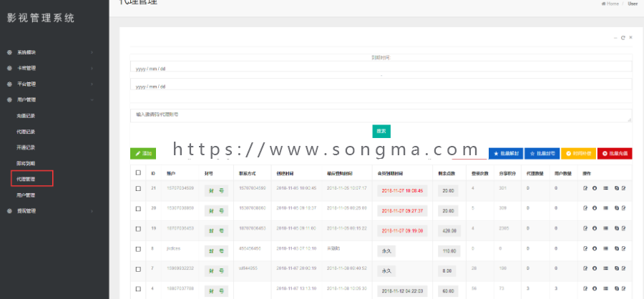Image resolution: width=644 pixels, height=299 pixels.
Task: Click the Home icon in the breadcrumb
Action: pyautogui.click(x=603, y=4)
